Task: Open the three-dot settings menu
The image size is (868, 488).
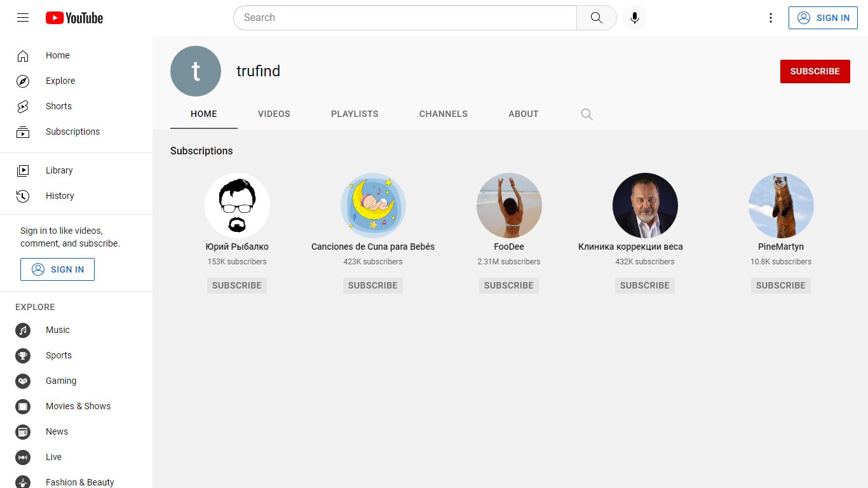Action: click(x=771, y=18)
